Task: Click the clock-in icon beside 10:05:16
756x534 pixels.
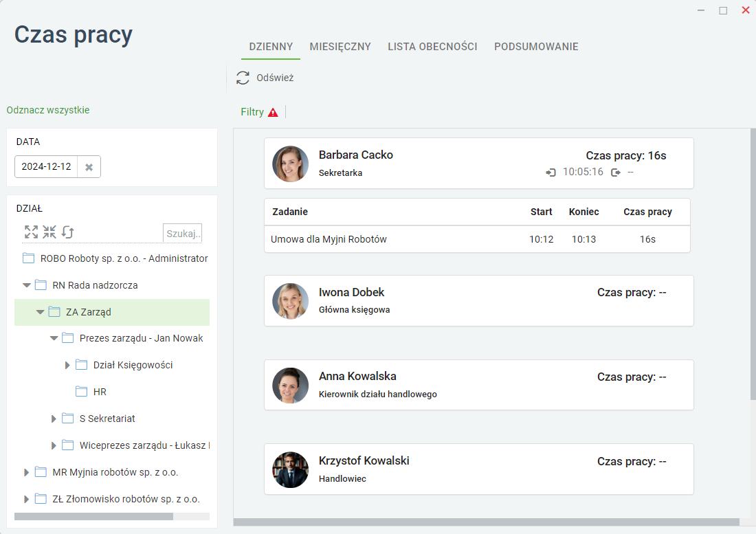Action: pos(551,172)
